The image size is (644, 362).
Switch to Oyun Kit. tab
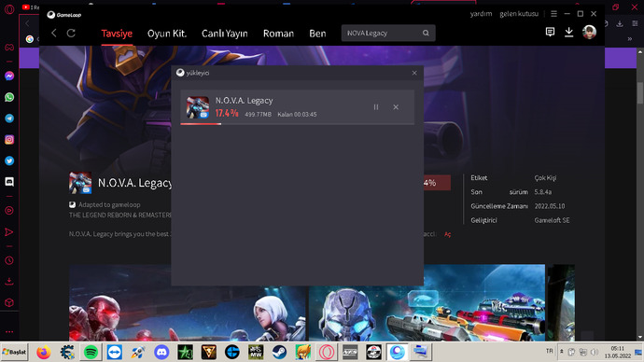[167, 34]
